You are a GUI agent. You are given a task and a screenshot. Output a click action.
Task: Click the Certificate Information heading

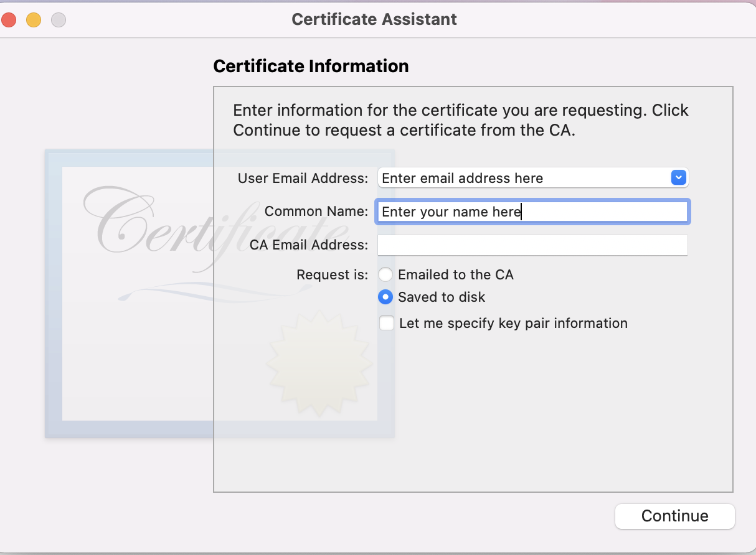click(x=311, y=66)
